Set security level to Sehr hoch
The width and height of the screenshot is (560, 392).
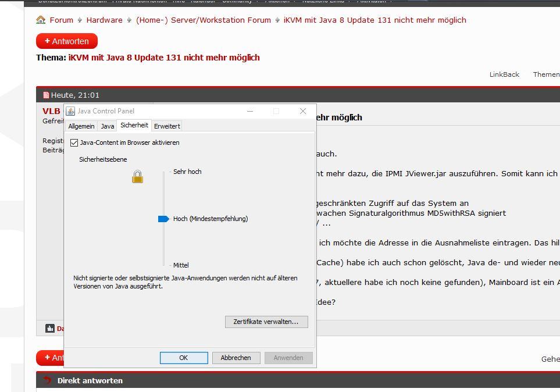[x=187, y=172]
